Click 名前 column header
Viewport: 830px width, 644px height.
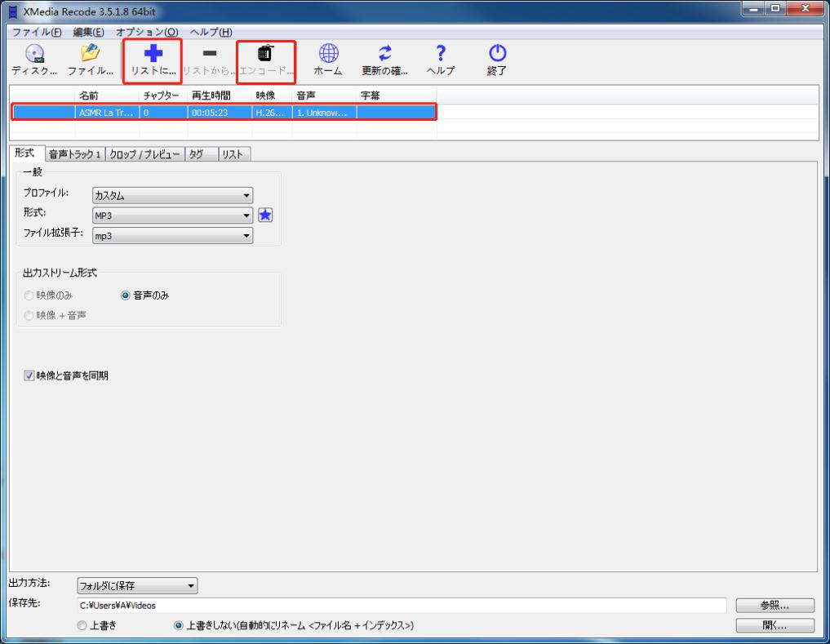107,95
